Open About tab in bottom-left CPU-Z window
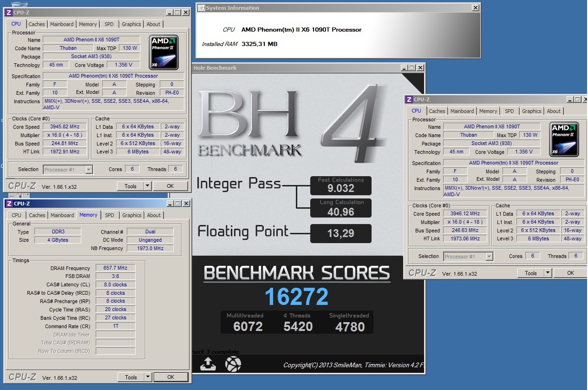588x390 pixels. click(x=154, y=215)
